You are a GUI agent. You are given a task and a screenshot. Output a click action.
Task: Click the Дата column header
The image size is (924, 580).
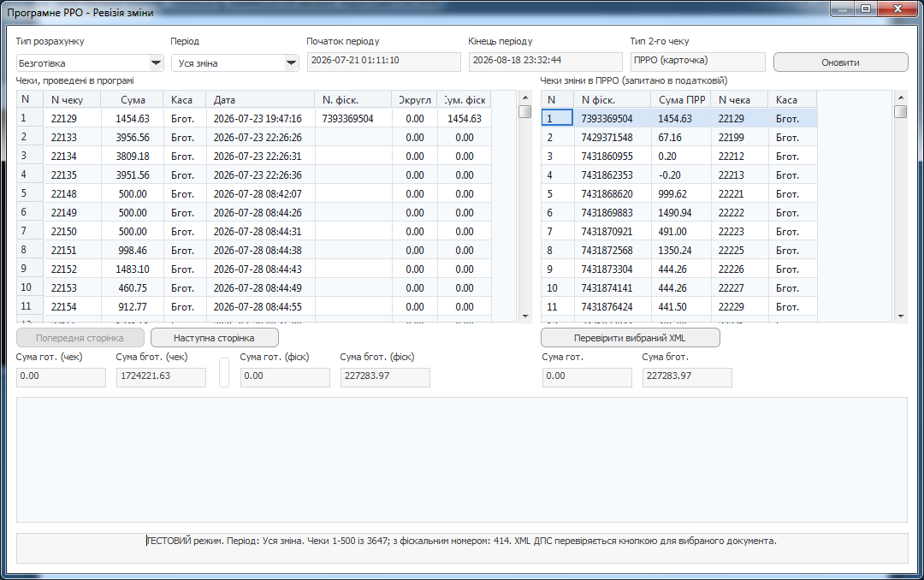[260, 99]
